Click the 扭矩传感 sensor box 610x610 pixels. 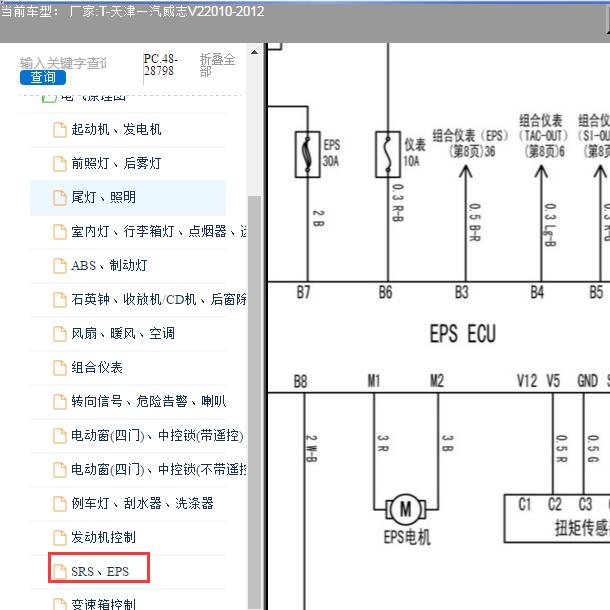(x=557, y=519)
